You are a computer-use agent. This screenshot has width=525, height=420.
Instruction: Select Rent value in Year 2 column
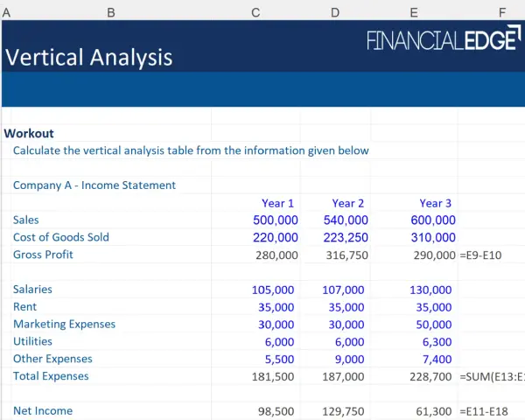[346, 307]
